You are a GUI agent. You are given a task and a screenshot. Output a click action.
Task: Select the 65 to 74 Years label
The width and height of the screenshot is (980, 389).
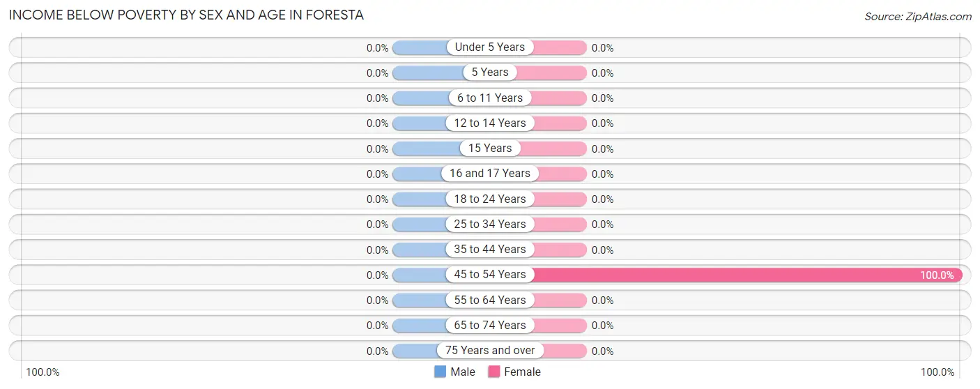[490, 326]
